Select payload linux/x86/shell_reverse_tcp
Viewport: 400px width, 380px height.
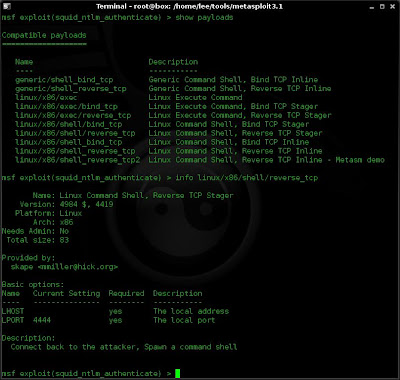(x=75, y=151)
